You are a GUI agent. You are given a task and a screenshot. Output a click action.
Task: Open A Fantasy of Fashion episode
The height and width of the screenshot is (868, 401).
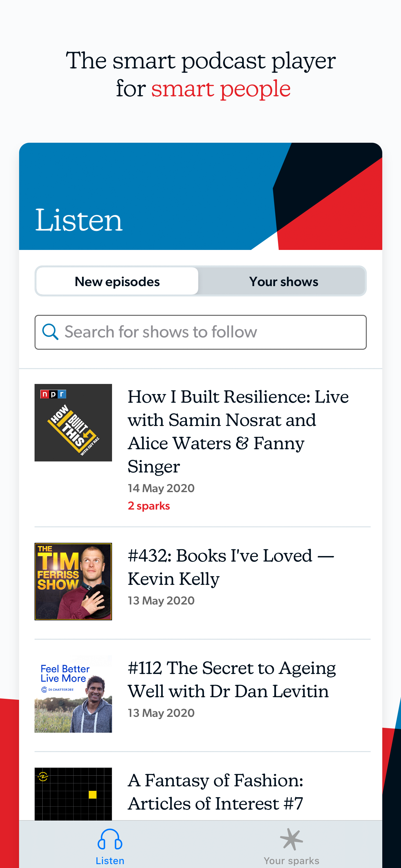216,792
